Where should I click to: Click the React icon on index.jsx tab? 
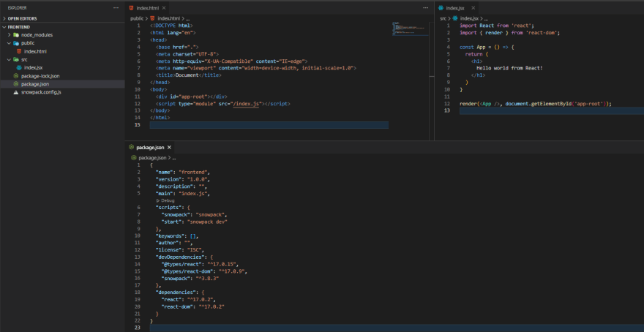(x=441, y=8)
